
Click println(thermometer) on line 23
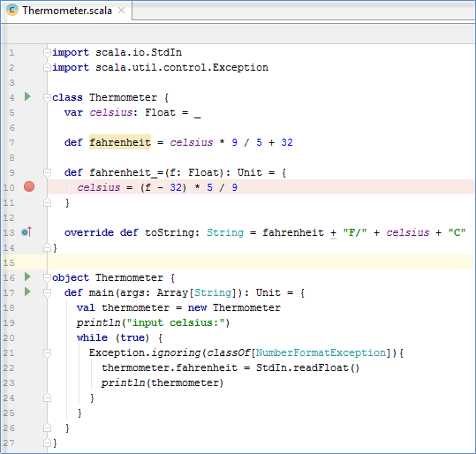pos(162,382)
